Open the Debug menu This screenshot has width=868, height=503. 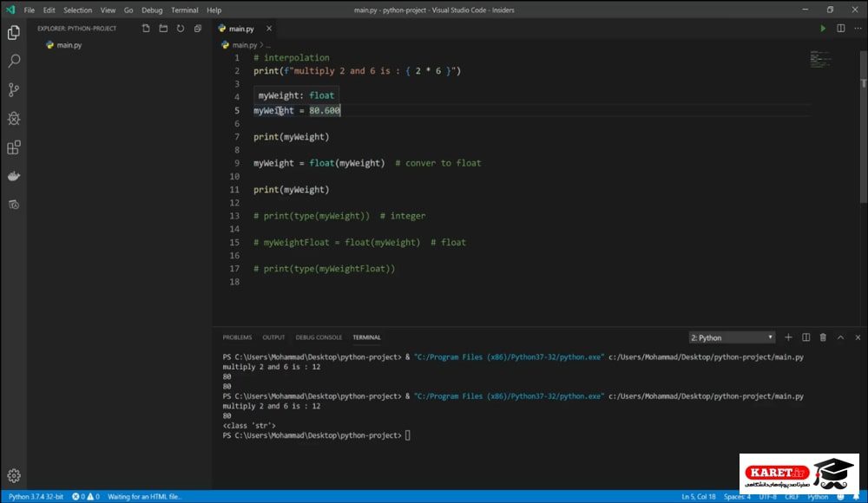tap(152, 10)
